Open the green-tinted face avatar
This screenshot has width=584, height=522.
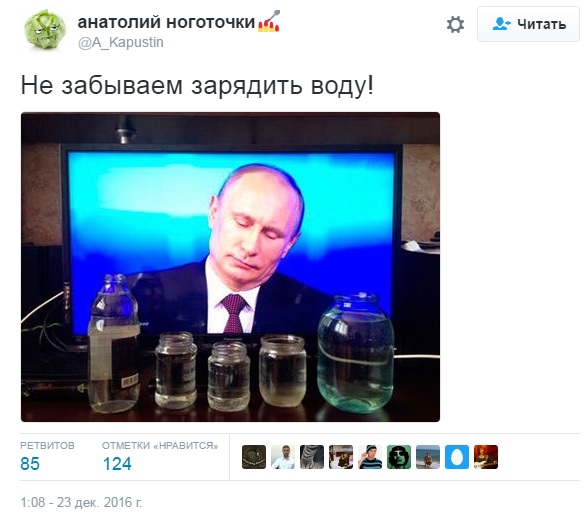(399, 457)
